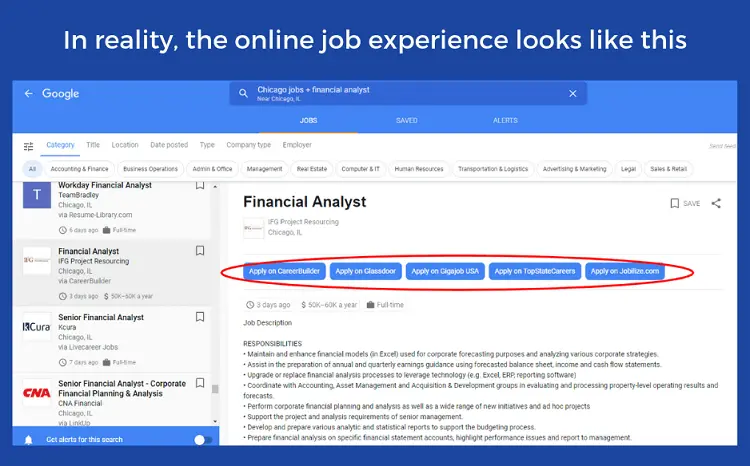Filter by Legal chip
The height and width of the screenshot is (466, 750).
[x=629, y=169]
